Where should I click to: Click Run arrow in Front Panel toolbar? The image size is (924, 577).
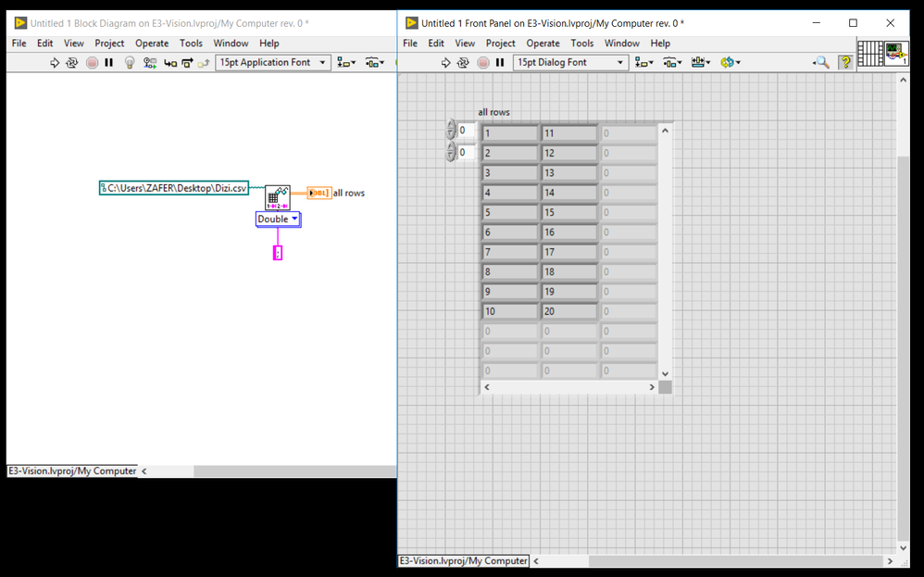click(x=446, y=62)
